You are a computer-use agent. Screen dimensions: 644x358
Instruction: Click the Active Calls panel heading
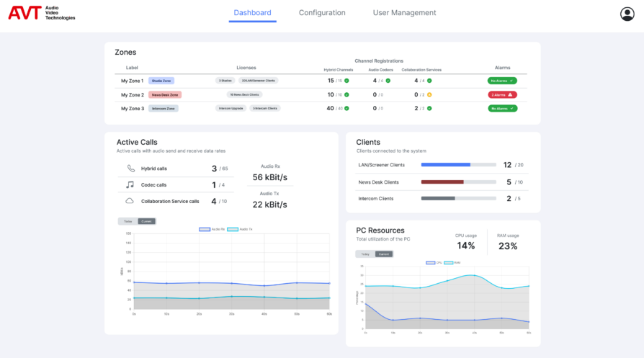[x=137, y=142]
